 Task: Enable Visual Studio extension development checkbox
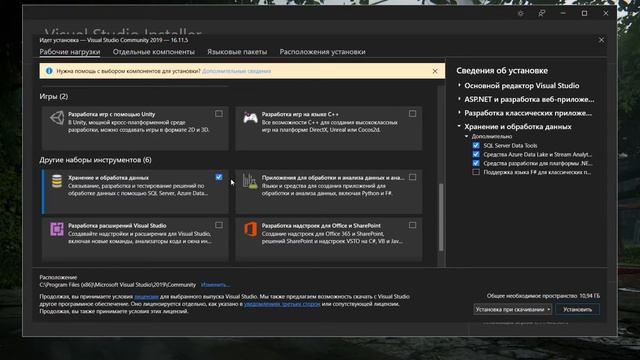point(219,225)
